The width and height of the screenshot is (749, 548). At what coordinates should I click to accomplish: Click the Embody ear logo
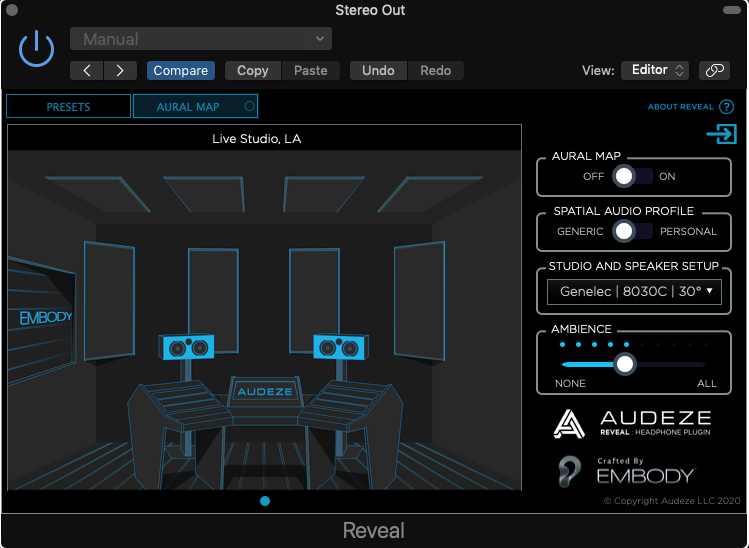(569, 471)
